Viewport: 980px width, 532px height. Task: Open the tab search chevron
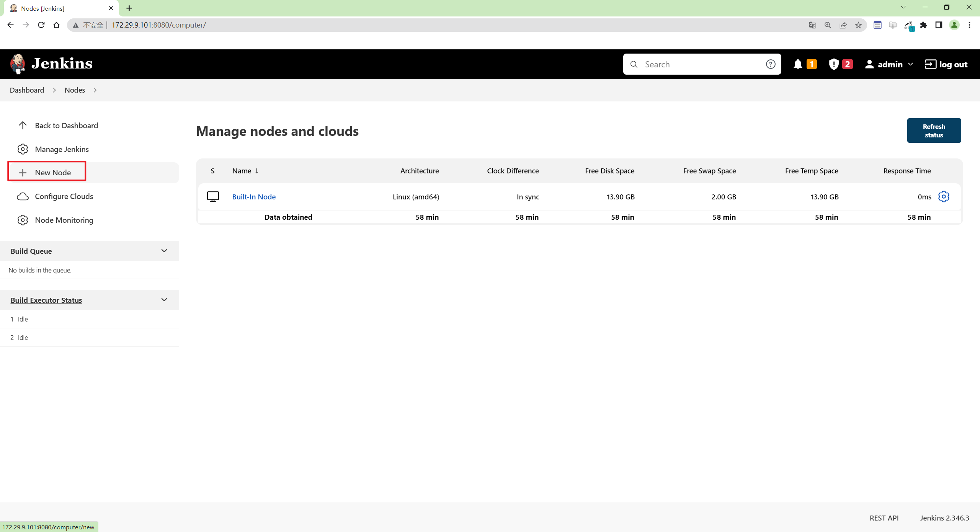(903, 7)
